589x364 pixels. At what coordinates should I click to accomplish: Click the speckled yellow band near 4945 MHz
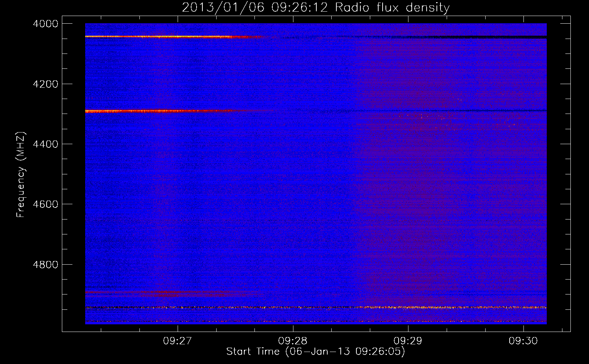coord(316,308)
